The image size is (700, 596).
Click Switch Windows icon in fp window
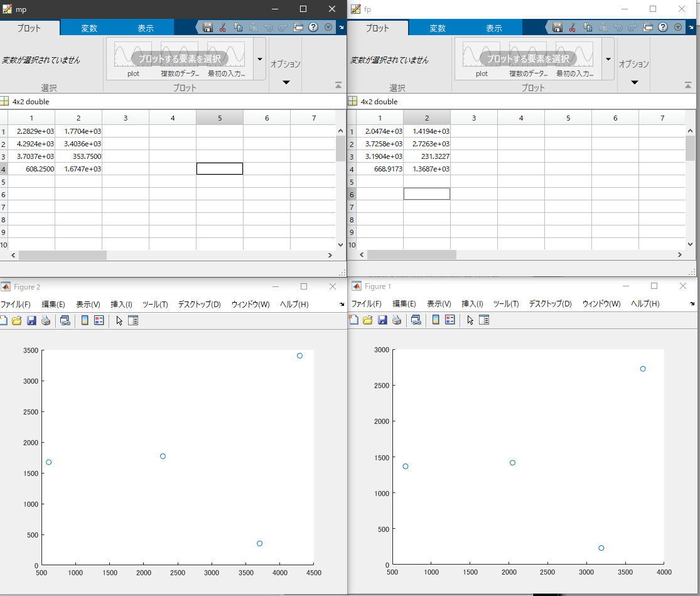click(x=648, y=27)
